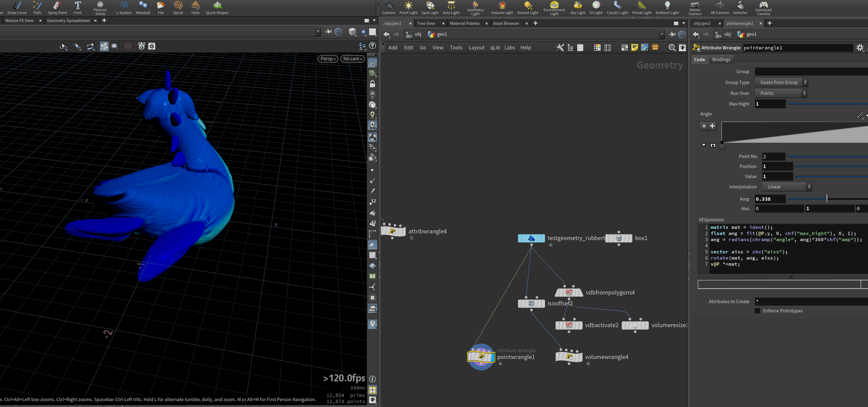Collapse the Angle ramp point controls triangle
868x407 pixels.
click(704, 145)
